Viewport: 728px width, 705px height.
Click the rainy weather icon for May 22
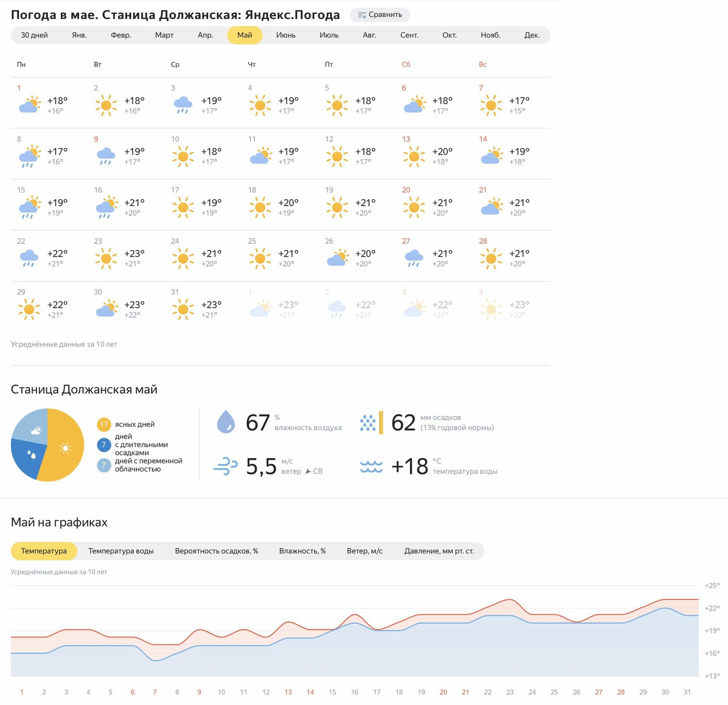click(29, 258)
